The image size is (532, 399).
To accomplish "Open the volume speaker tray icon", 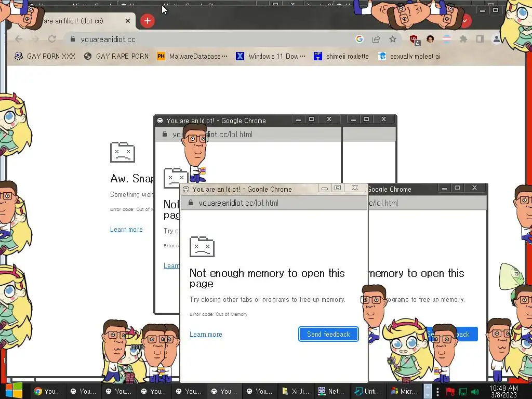I will [x=475, y=392].
